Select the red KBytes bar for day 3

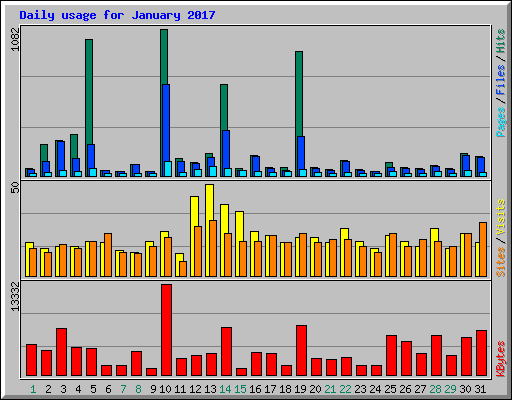61,352
